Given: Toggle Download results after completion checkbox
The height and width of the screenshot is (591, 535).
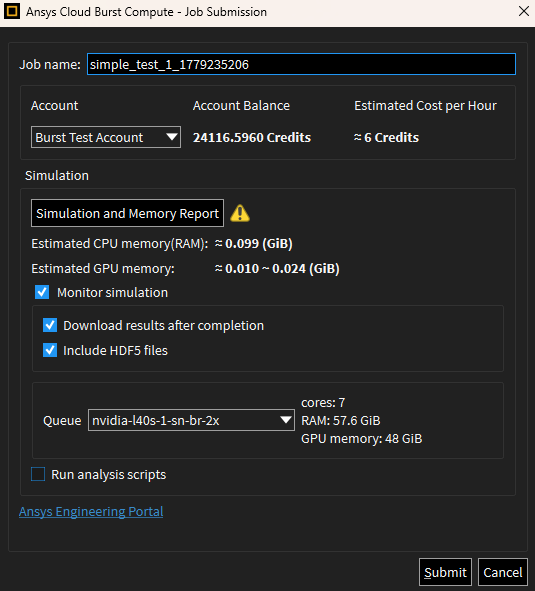Looking at the screenshot, I should (x=50, y=325).
